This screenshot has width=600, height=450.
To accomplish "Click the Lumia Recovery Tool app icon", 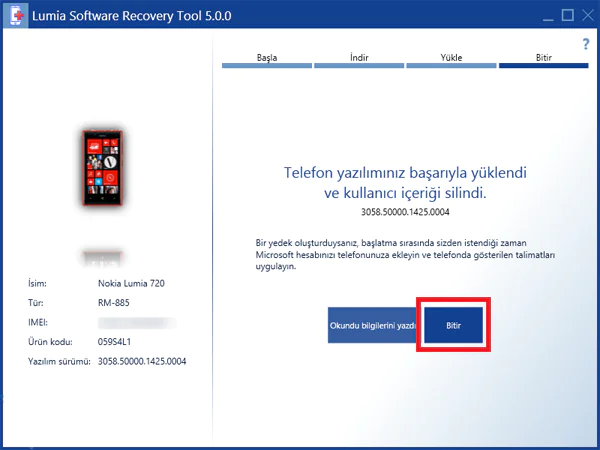I will click(x=16, y=15).
